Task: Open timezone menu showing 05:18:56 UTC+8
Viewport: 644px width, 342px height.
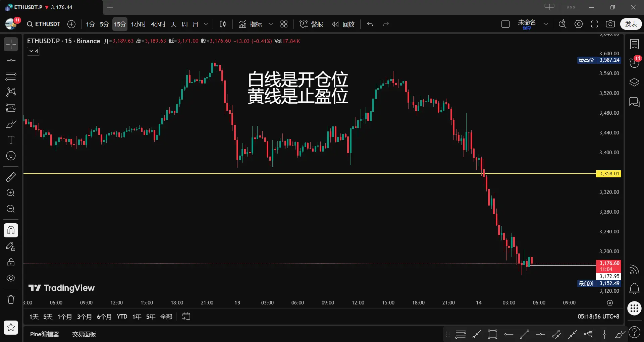Action: pyautogui.click(x=598, y=317)
